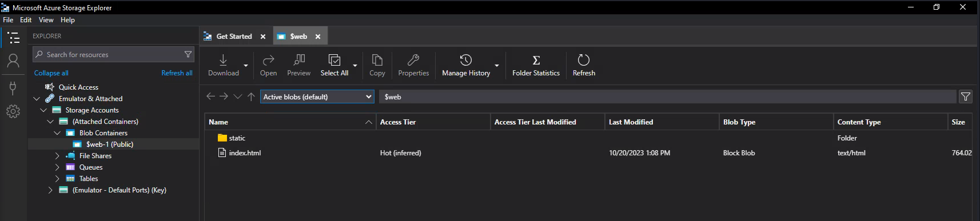Click Collapse all link
Viewport: 980px width, 221px height.
coord(51,73)
